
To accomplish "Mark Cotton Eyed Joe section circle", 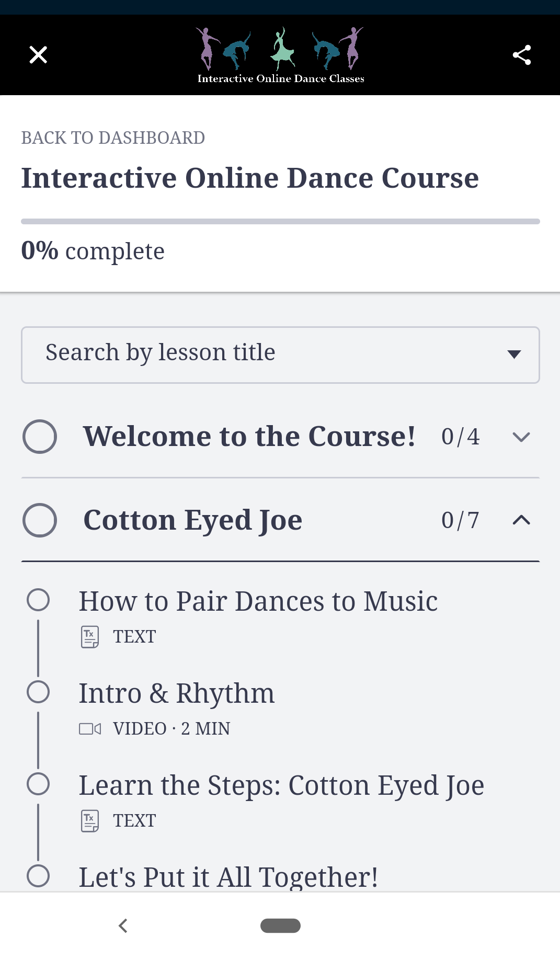I will point(40,520).
